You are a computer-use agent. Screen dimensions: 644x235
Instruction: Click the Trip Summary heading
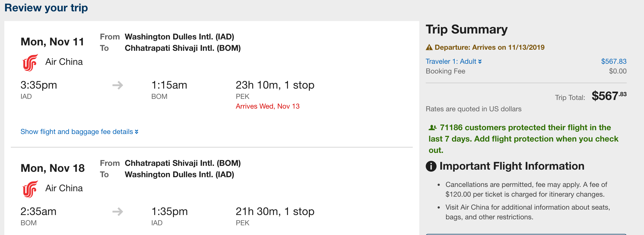click(467, 29)
